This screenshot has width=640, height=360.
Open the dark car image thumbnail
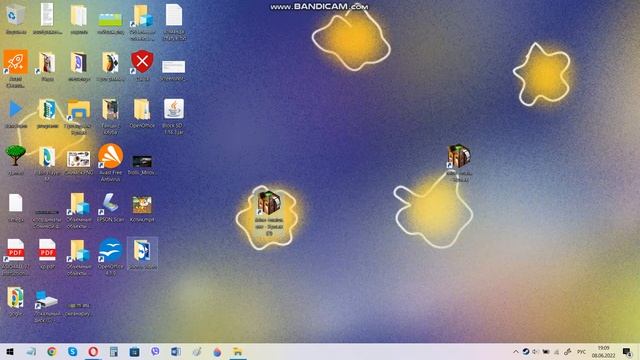142,161
